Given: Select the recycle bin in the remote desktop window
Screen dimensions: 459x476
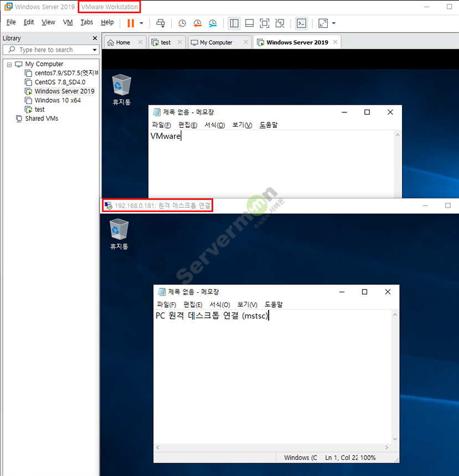Looking at the screenshot, I should (x=119, y=234).
